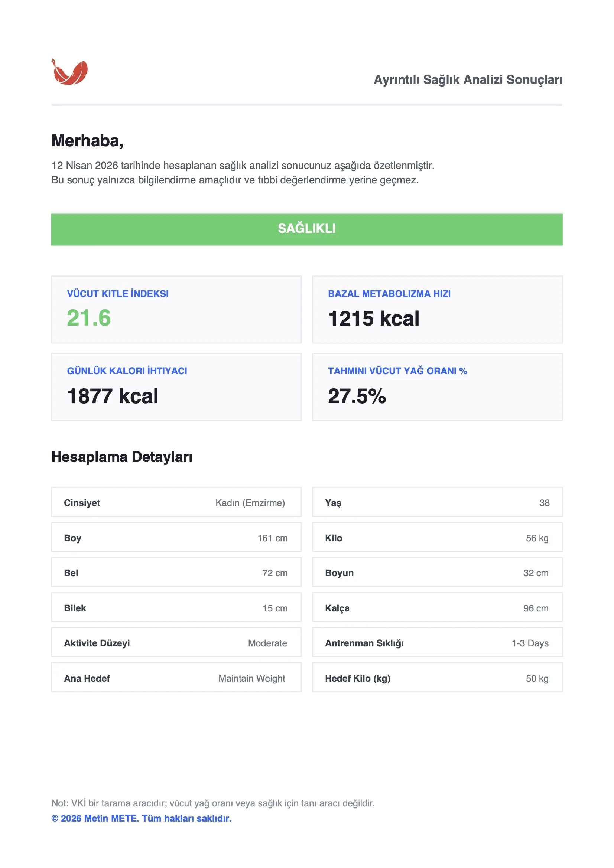
Task: Select the Bazal Metabolizma Hızı card
Action: coord(437,309)
